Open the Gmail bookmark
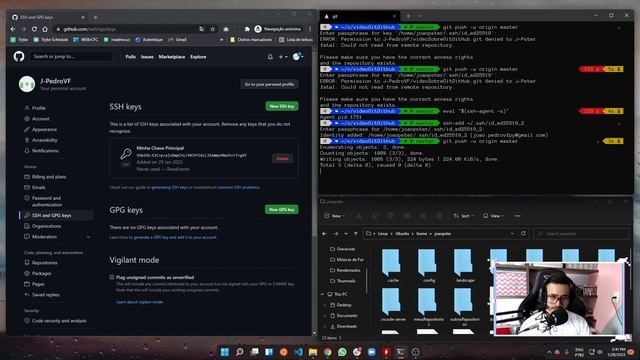This screenshot has height=360, width=640. pos(177,40)
